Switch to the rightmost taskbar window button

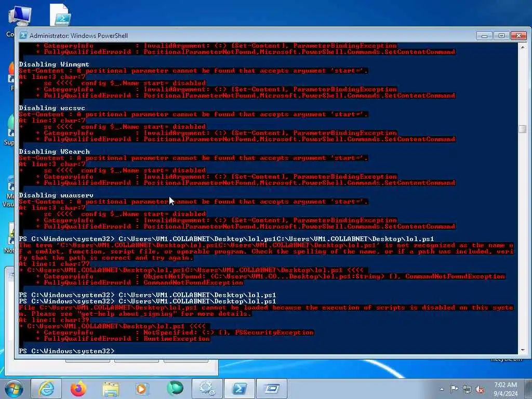pos(271,389)
